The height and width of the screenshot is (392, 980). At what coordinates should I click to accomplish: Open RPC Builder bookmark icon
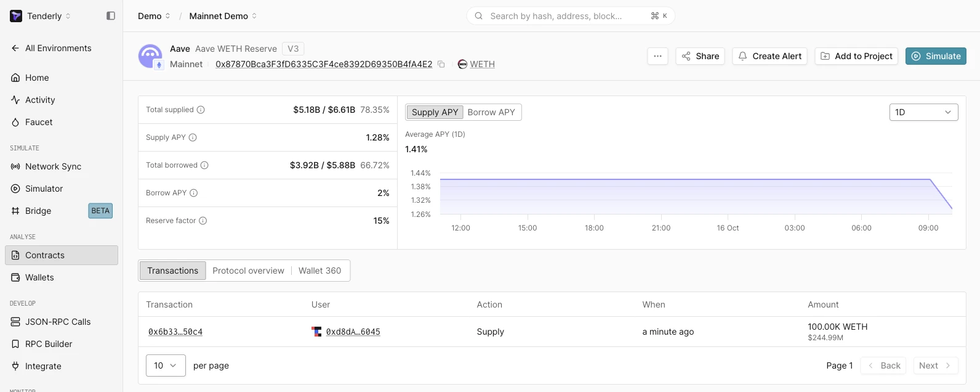coord(15,344)
